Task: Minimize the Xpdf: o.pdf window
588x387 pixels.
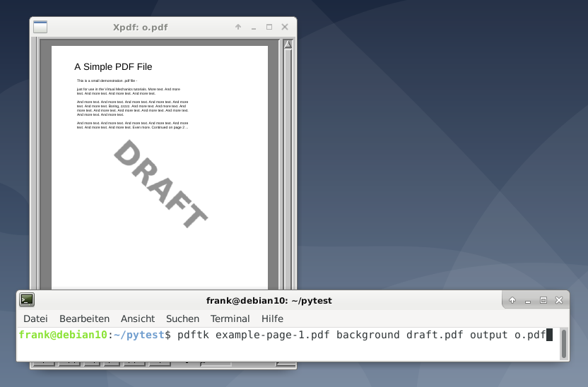Action: (254, 28)
